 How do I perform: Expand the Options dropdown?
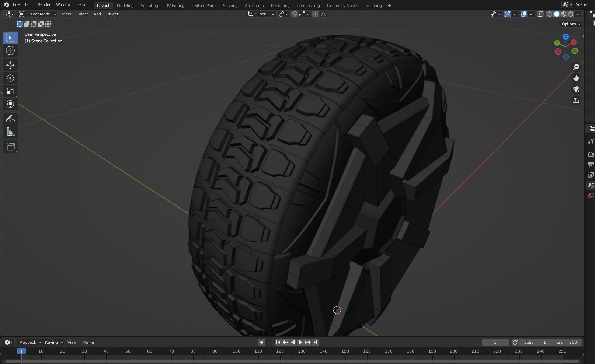pyautogui.click(x=571, y=24)
